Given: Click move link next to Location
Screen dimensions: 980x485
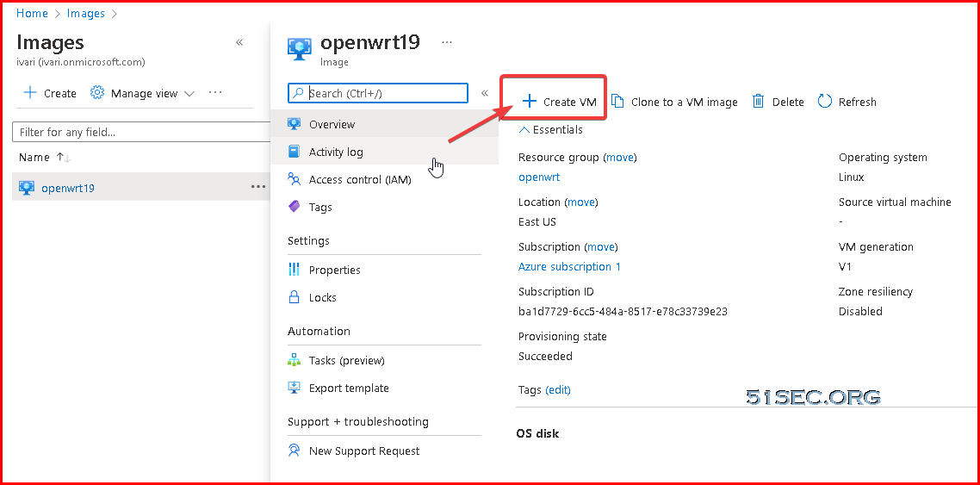Looking at the screenshot, I should point(581,202).
